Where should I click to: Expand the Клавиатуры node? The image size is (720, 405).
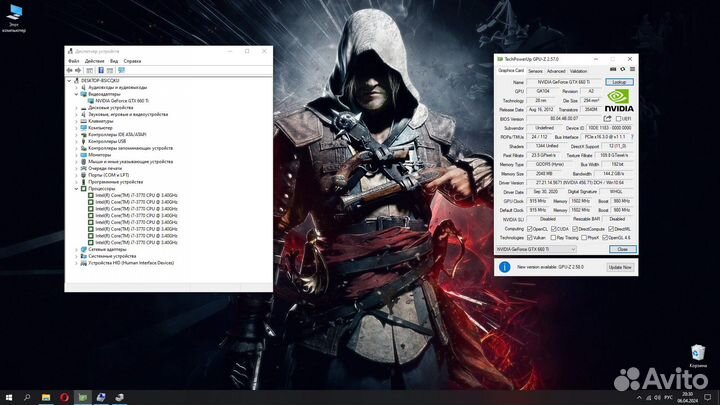pos(77,121)
